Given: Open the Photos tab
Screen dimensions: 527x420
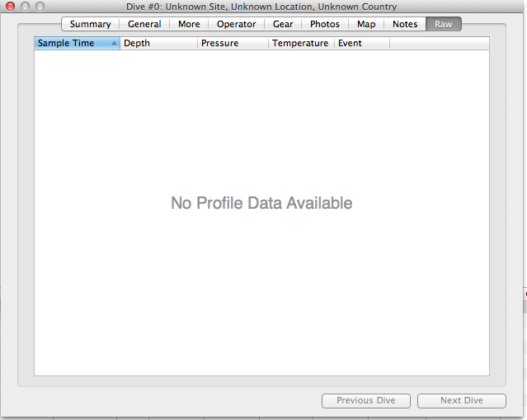Looking at the screenshot, I should [x=325, y=24].
